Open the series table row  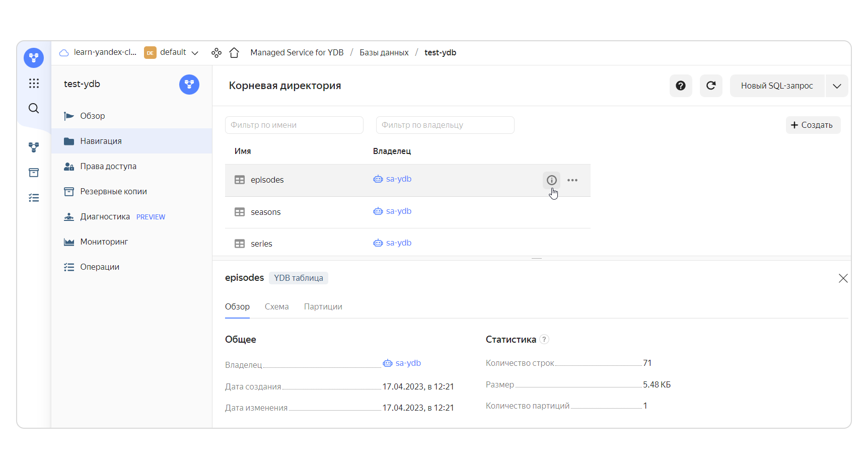pyautogui.click(x=408, y=244)
